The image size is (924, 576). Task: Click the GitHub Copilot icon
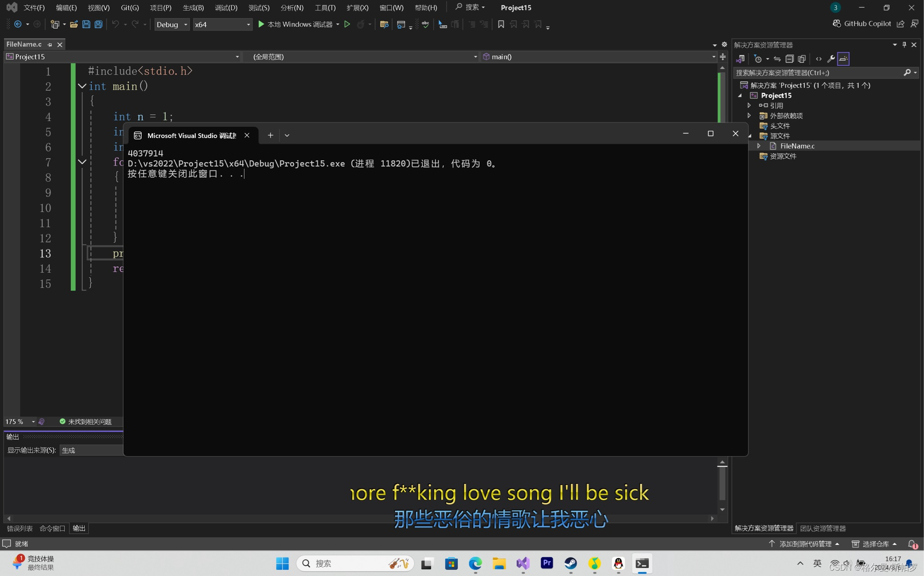click(x=836, y=23)
